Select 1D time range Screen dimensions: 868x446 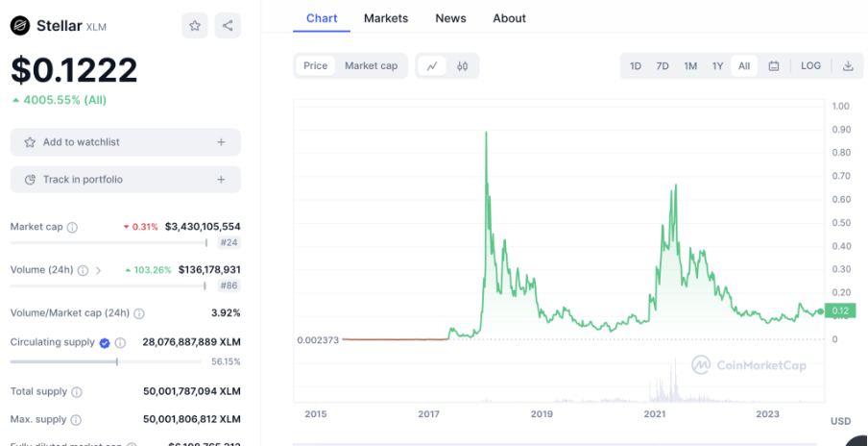coord(636,66)
